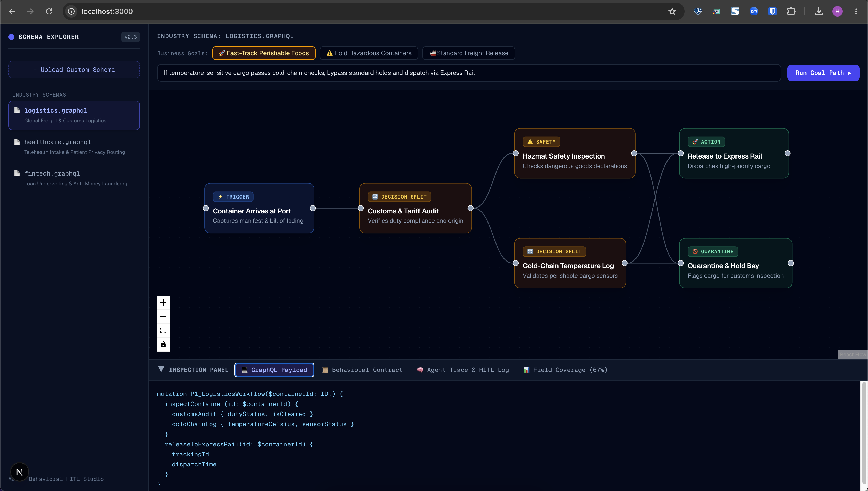Open Field Coverage (67%) tab

[565, 370]
